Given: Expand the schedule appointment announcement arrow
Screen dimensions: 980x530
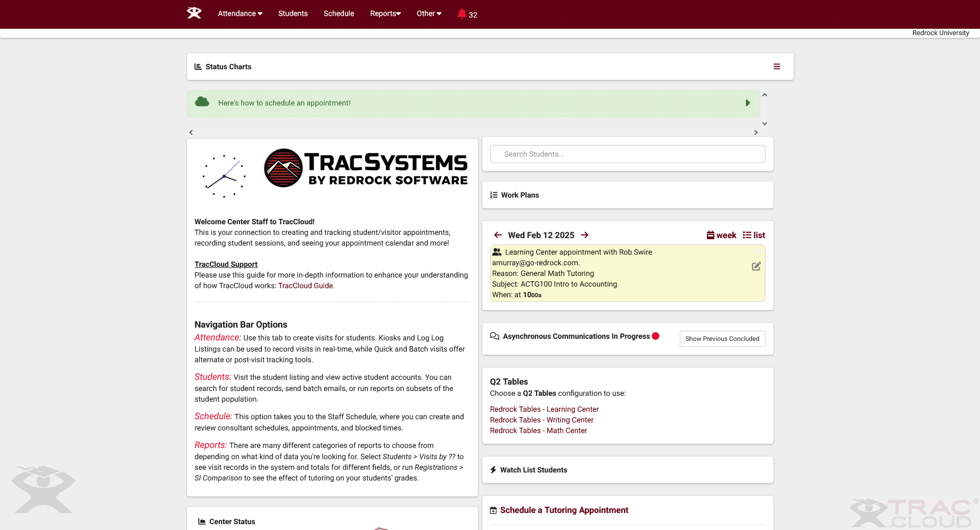Looking at the screenshot, I should point(747,103).
